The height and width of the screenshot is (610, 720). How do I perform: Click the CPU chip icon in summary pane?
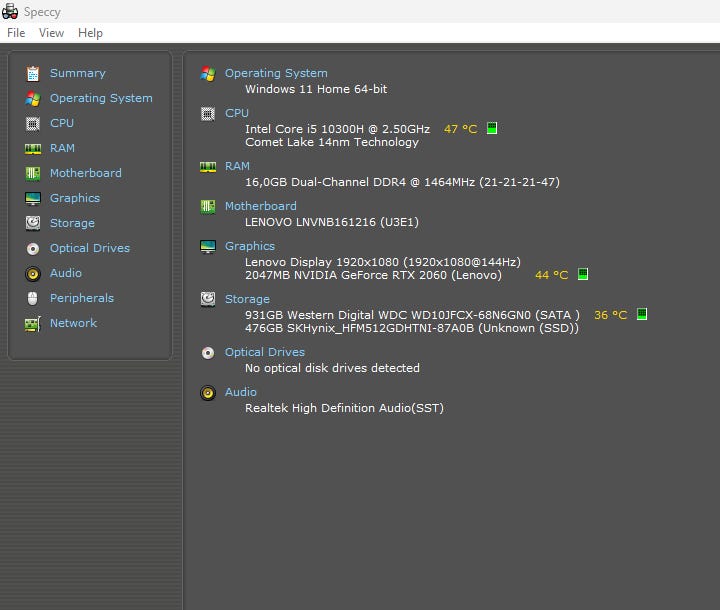208,113
